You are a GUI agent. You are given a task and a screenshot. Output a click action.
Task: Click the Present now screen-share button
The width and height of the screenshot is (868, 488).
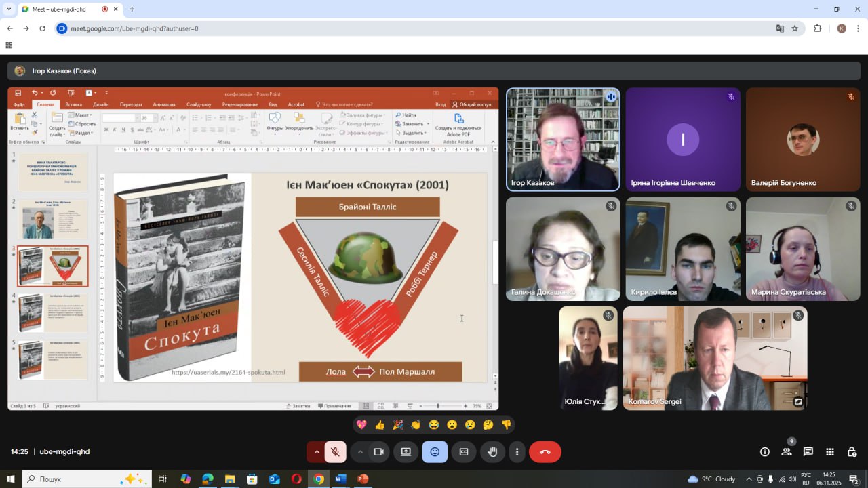tap(406, 452)
